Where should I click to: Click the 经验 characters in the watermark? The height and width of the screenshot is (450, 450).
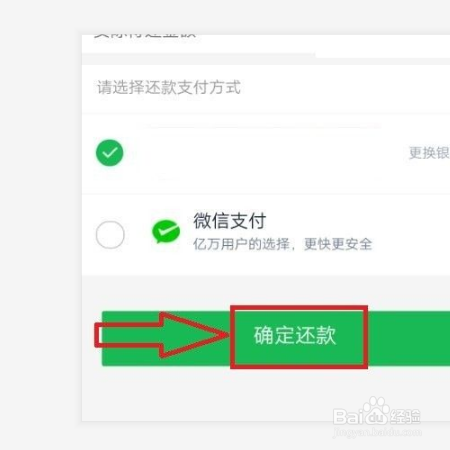(405, 416)
